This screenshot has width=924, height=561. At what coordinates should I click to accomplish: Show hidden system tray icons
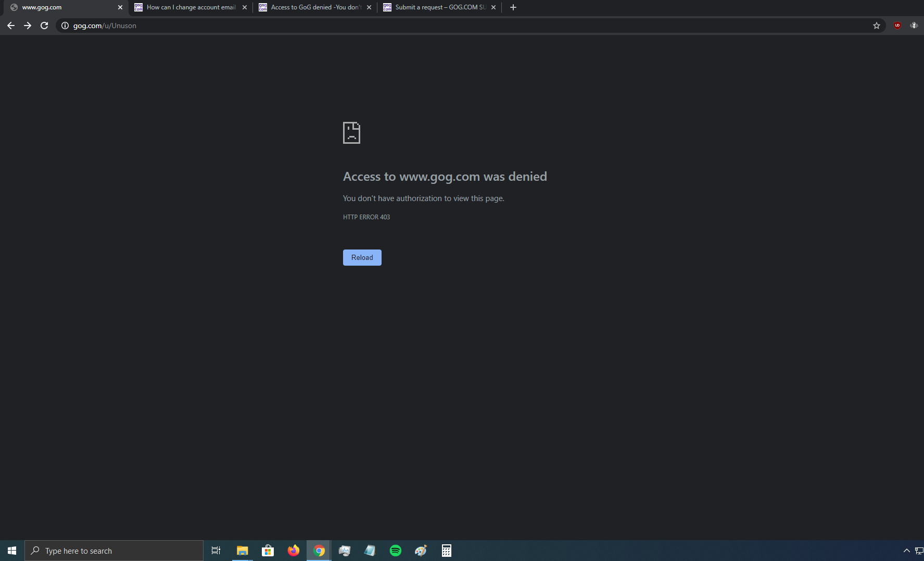(x=907, y=551)
